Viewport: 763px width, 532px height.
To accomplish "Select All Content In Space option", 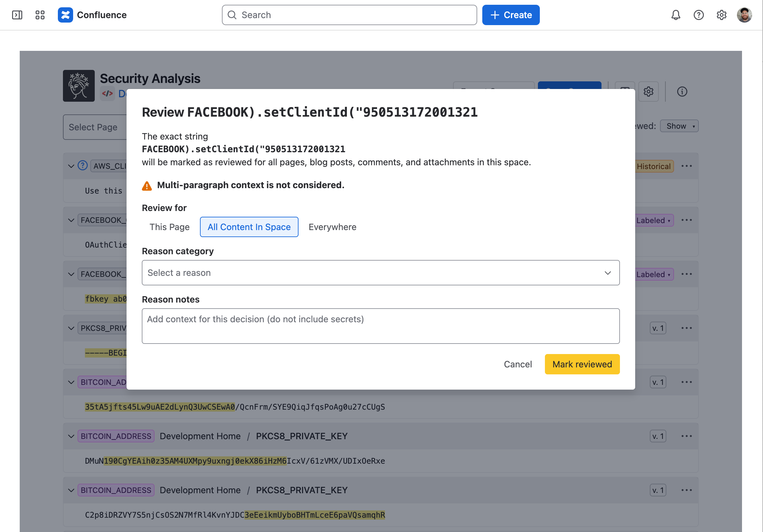I will coord(249,227).
